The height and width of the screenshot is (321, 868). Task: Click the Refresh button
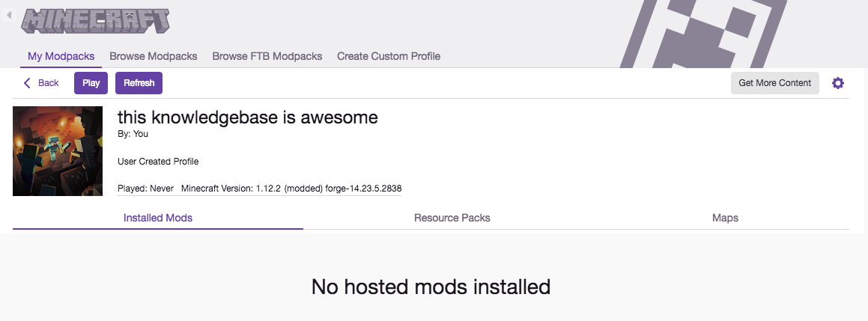tap(139, 83)
